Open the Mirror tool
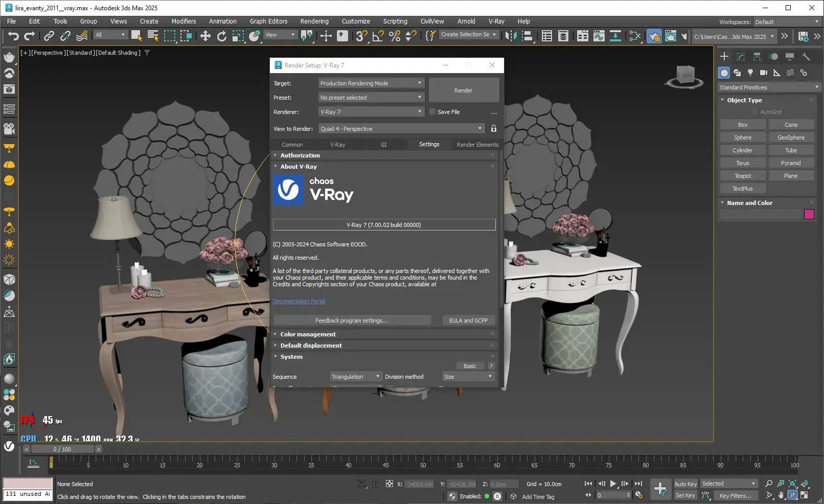The width and height of the screenshot is (824, 504). tap(510, 36)
